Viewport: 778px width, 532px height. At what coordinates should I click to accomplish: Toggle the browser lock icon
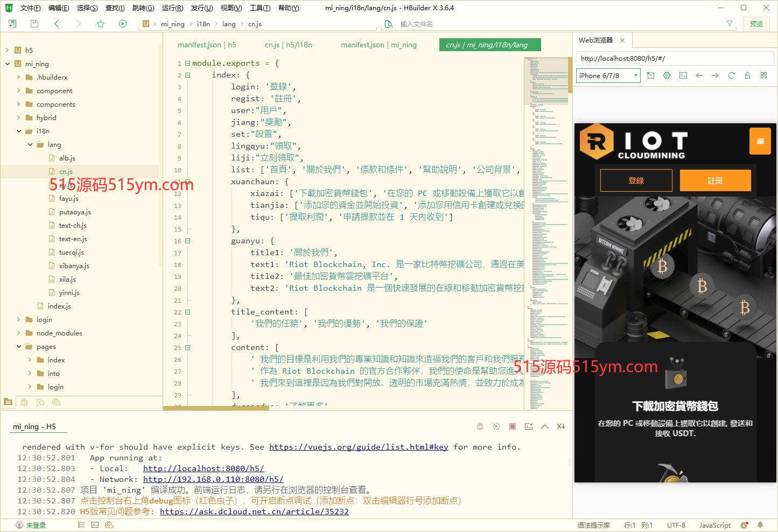[x=747, y=75]
